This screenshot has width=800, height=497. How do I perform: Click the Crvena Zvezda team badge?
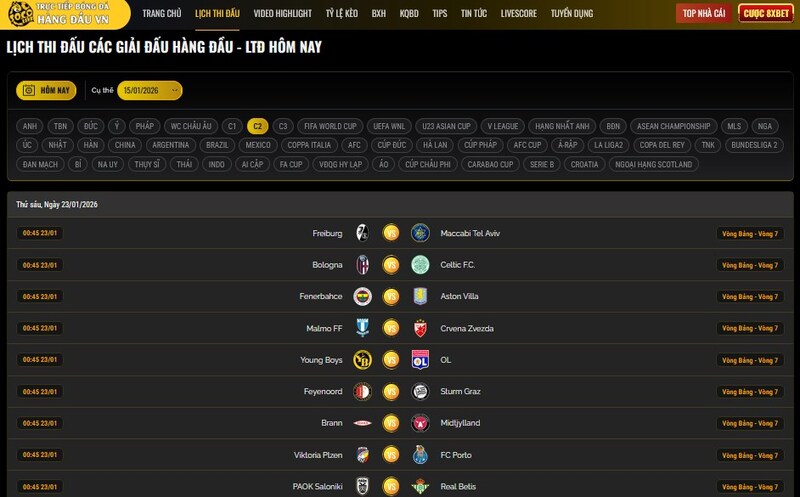tap(420, 328)
